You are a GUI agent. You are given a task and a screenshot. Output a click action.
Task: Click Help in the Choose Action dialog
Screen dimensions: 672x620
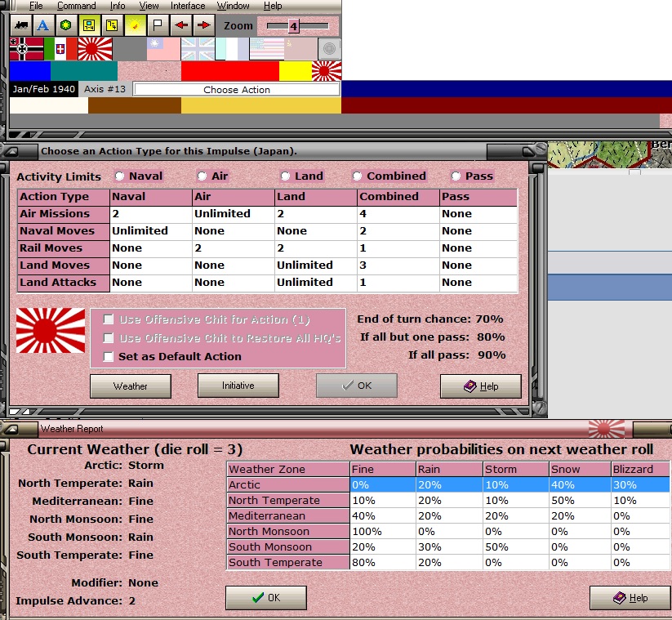coord(480,386)
